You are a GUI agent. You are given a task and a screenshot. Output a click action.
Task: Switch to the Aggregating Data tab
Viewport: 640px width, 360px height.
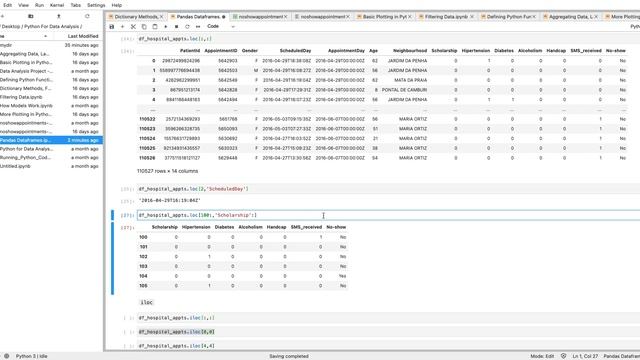(570, 17)
